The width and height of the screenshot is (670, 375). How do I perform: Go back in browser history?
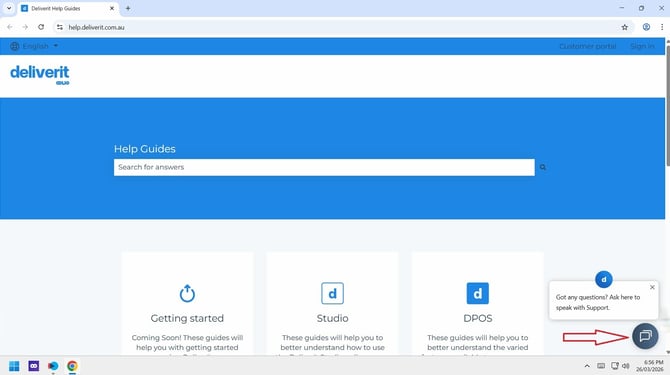10,27
